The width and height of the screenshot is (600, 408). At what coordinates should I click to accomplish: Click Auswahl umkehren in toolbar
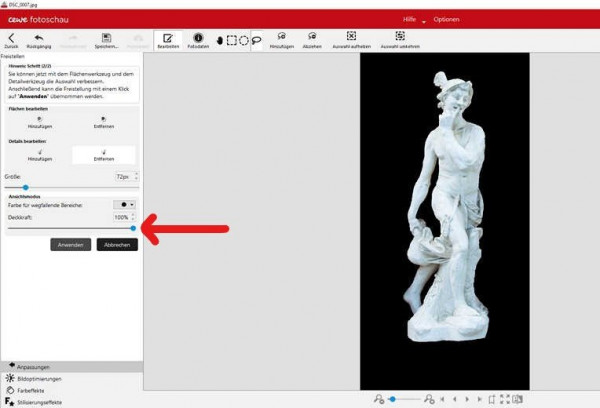pyautogui.click(x=399, y=41)
